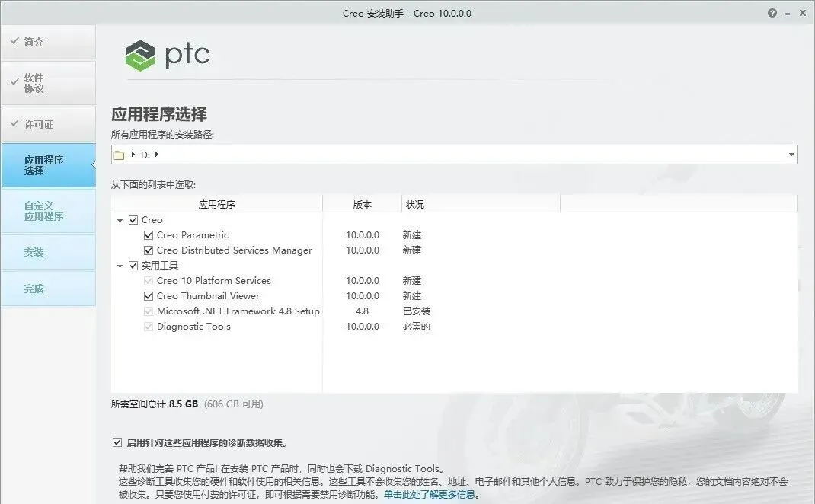The width and height of the screenshot is (815, 504).
Task: Click version 4.8 cell
Action: coord(363,311)
